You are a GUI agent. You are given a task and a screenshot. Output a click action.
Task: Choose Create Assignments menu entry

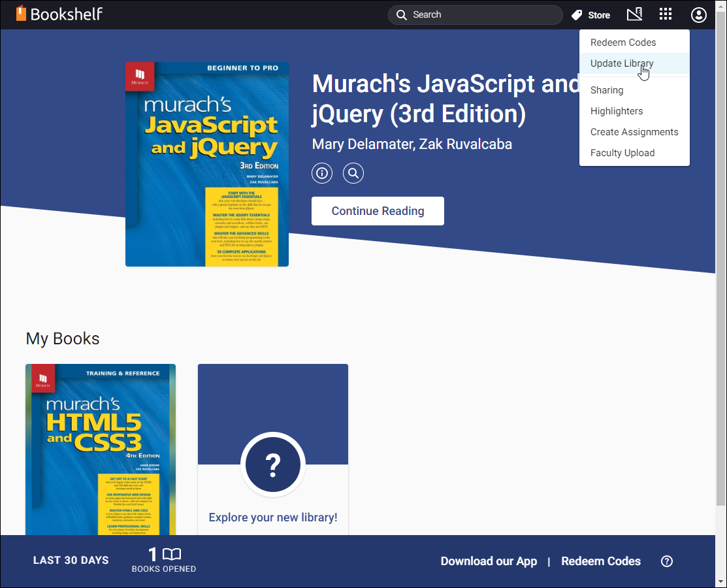point(634,131)
